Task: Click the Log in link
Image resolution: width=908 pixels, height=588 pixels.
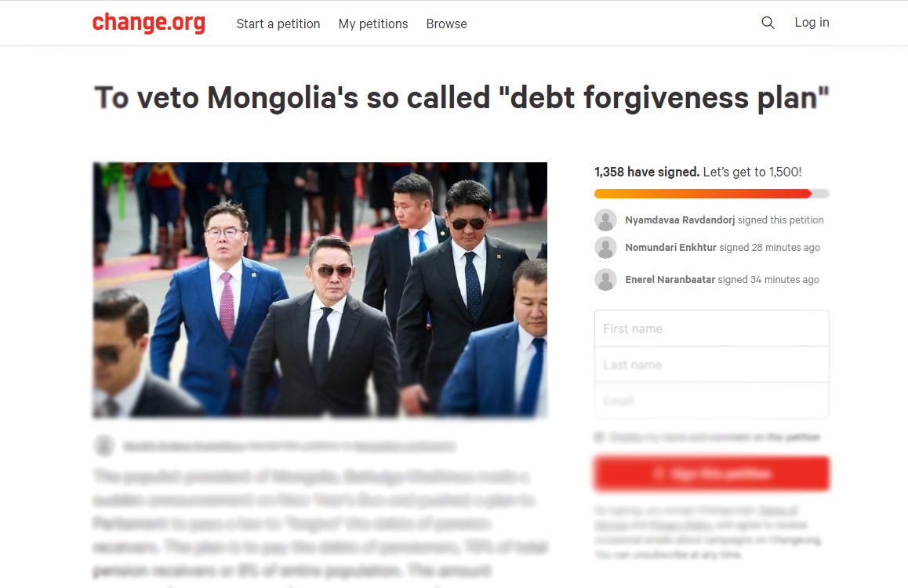Action: pyautogui.click(x=812, y=23)
